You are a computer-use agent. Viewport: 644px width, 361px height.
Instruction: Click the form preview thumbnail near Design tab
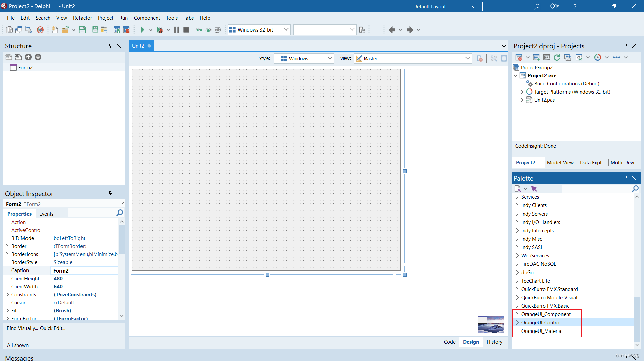(491, 324)
